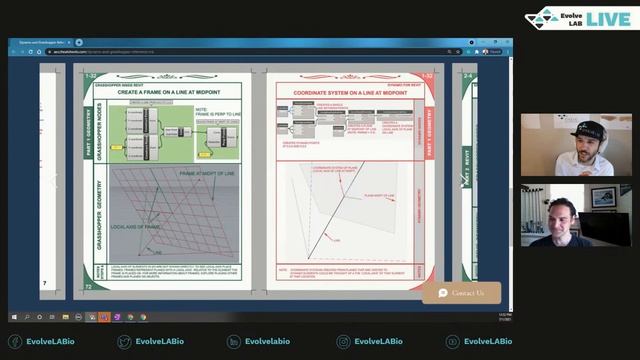The height and width of the screenshot is (360, 640).
Task: Open Task View from the taskbar
Action: (x=52, y=317)
